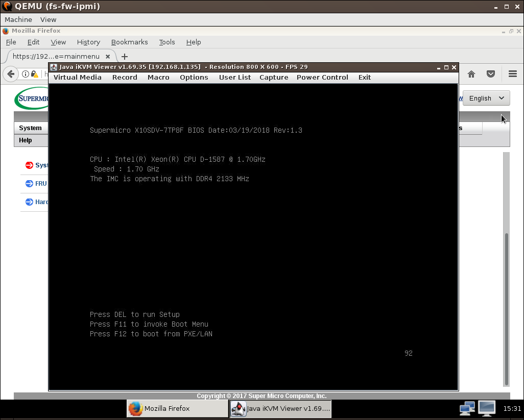Image resolution: width=524 pixels, height=420 pixels.
Task: Open the Firefox hamburger menu
Action: pyautogui.click(x=513, y=74)
